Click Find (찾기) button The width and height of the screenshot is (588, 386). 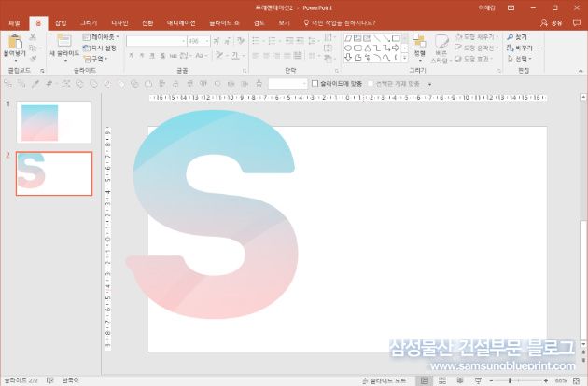click(517, 37)
